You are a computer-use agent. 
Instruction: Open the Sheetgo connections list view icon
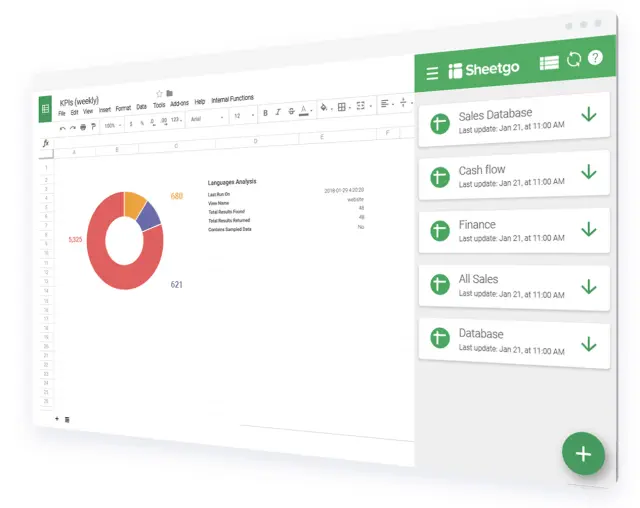549,63
